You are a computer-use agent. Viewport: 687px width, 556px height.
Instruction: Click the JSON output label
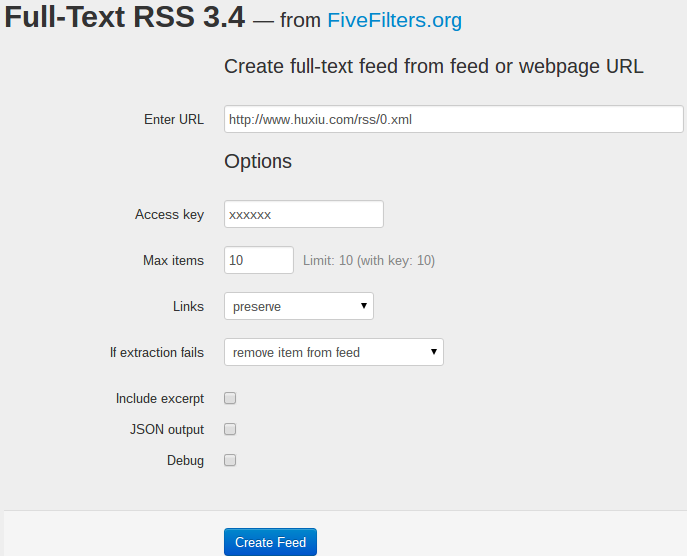pyautogui.click(x=166, y=429)
